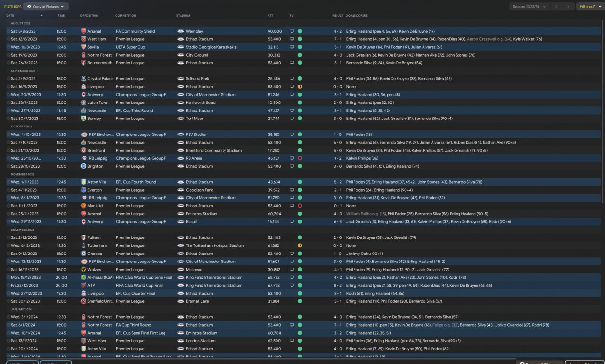
Task: Click the Crystal Palace club badge
Action: coord(84,79)
